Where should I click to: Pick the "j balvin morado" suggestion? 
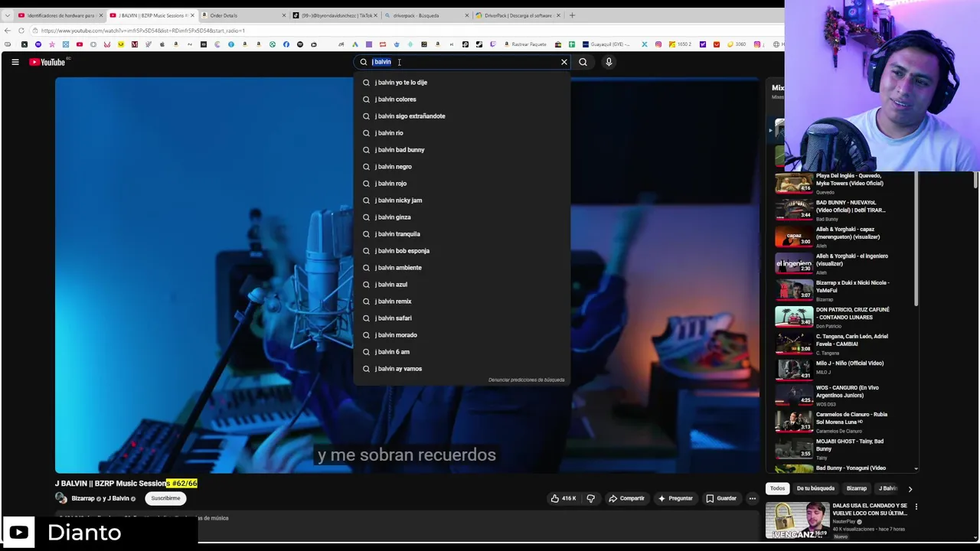pyautogui.click(x=462, y=335)
